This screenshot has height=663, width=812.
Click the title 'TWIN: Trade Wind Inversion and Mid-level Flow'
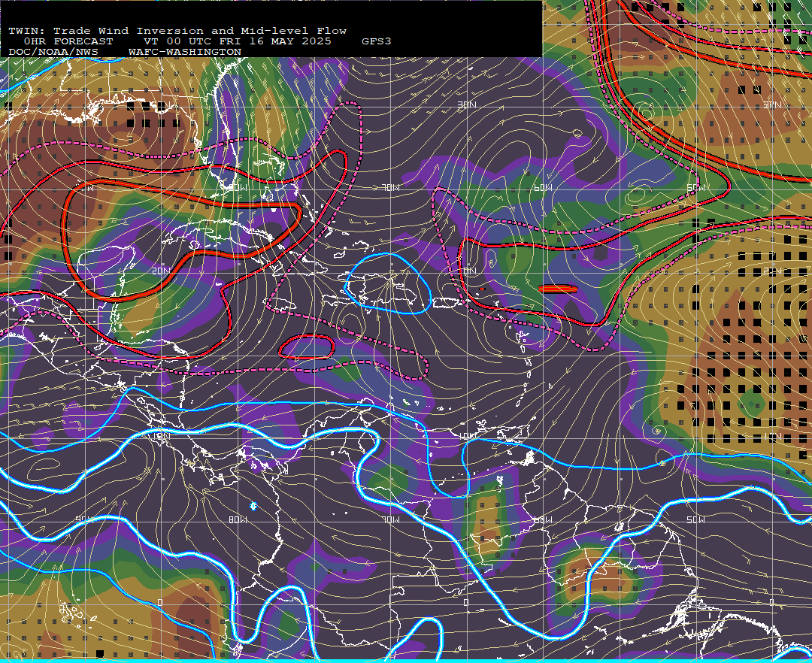177,31
